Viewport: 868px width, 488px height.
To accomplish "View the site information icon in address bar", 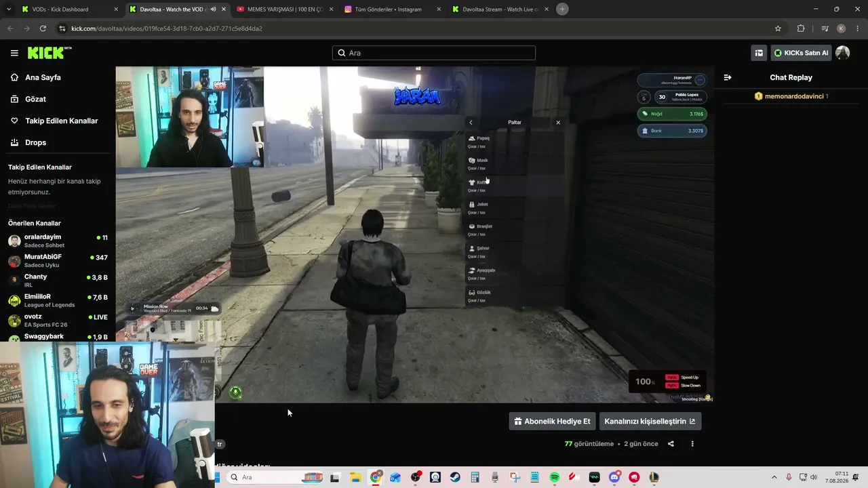I will [x=62, y=28].
